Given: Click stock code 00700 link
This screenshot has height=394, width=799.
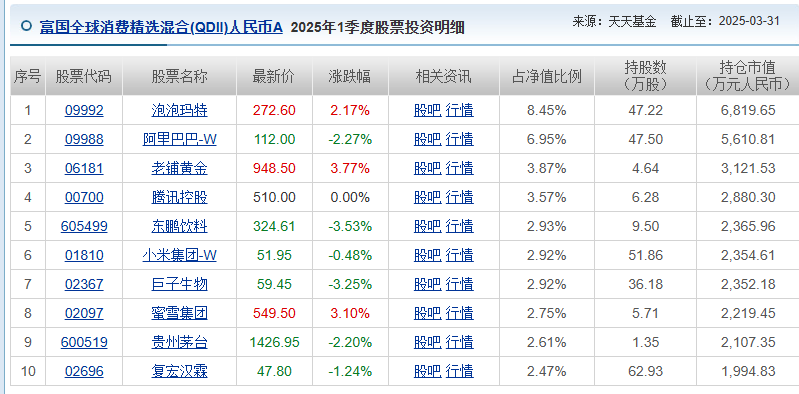Looking at the screenshot, I should point(84,197).
